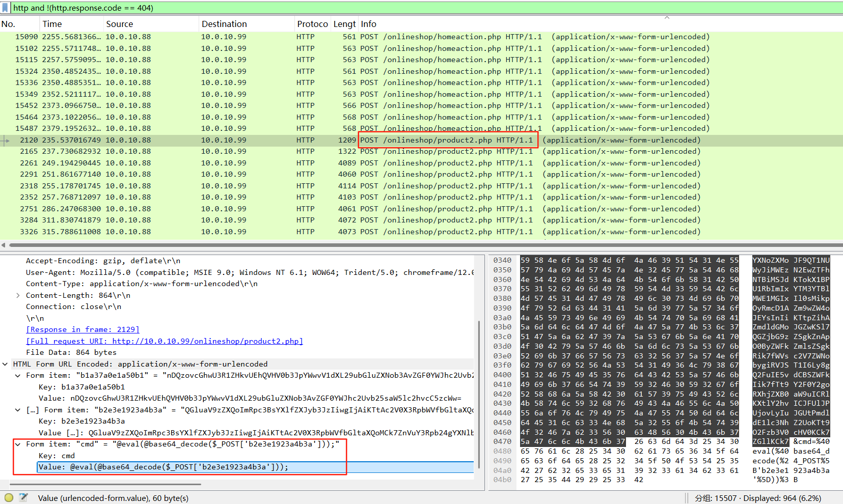843x504 pixels.
Task: Open the Full request URI link
Action: tap(165, 341)
